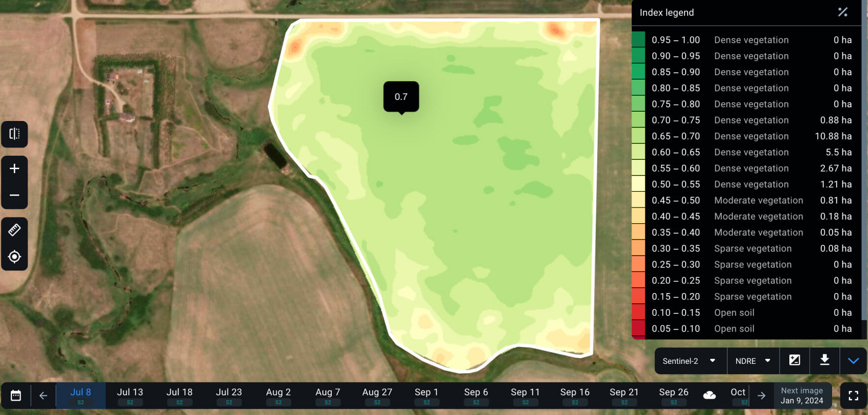Click the 0.45 – 0.50 Moderate vegetation label
This screenshot has width=868, height=415.
(x=758, y=201)
